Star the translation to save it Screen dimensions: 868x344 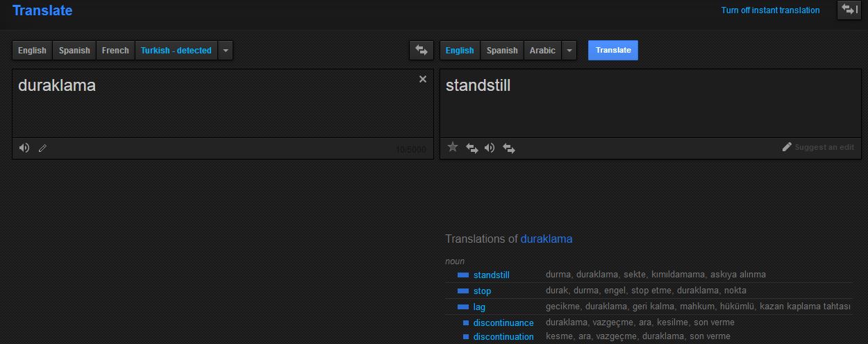click(453, 147)
